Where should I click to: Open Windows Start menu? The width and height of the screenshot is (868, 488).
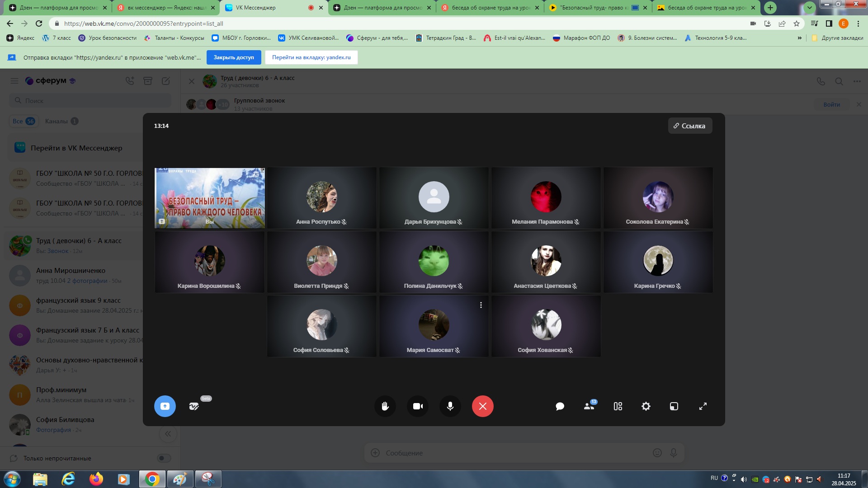coord(12,479)
